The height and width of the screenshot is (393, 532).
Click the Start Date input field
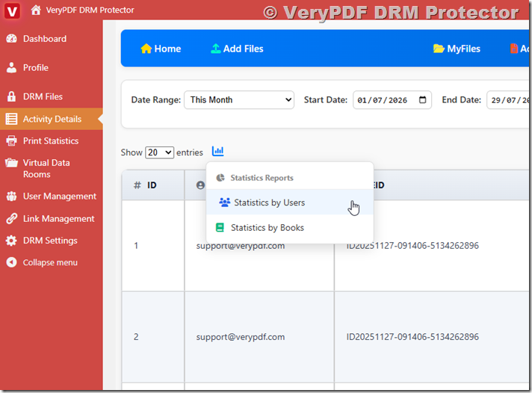coord(392,100)
